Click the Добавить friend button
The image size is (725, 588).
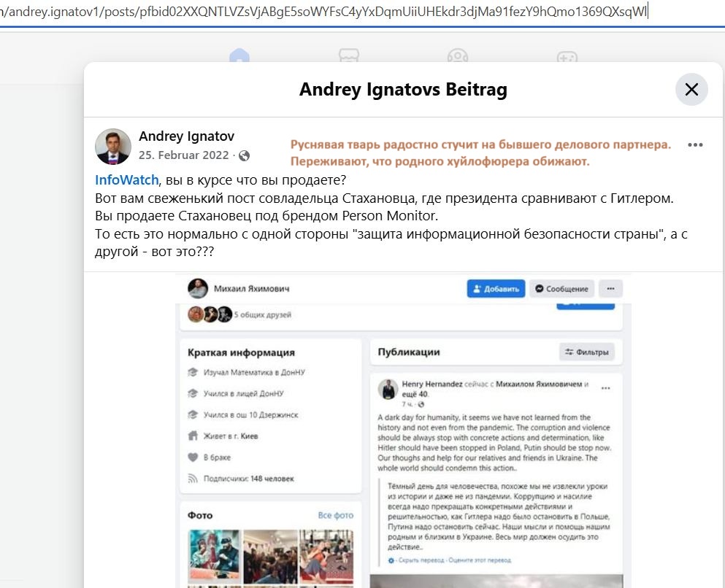[x=496, y=289]
